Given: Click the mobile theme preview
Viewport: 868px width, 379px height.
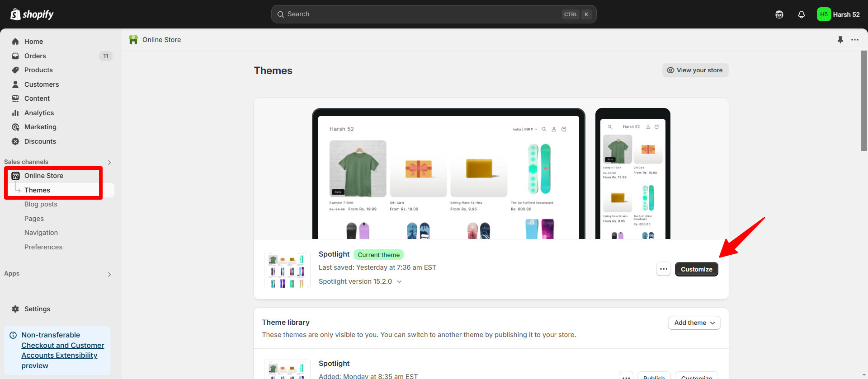Looking at the screenshot, I should pos(633,173).
